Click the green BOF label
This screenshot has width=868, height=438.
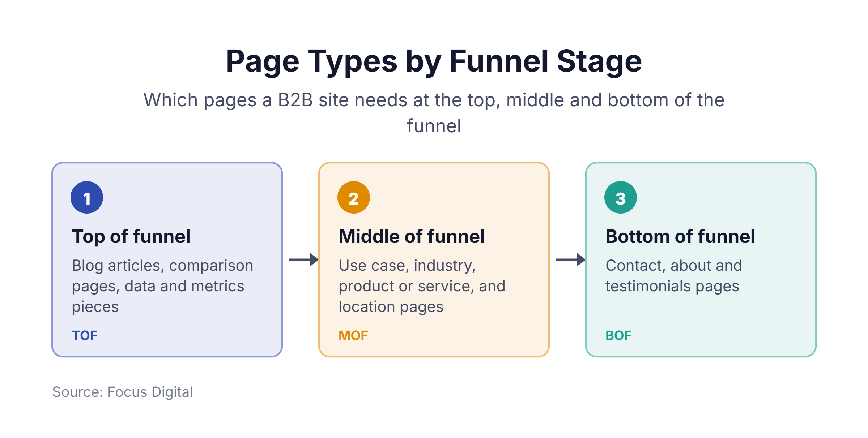click(618, 336)
